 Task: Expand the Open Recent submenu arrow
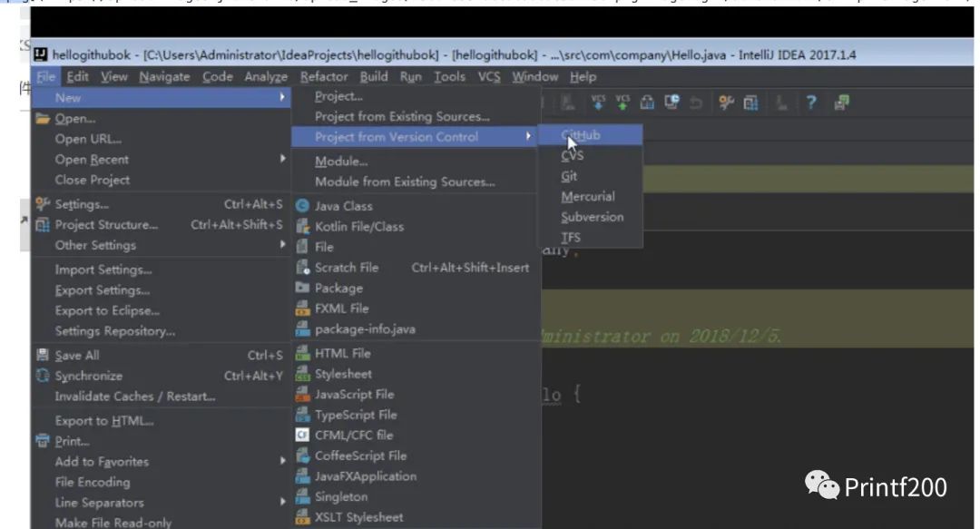[282, 159]
